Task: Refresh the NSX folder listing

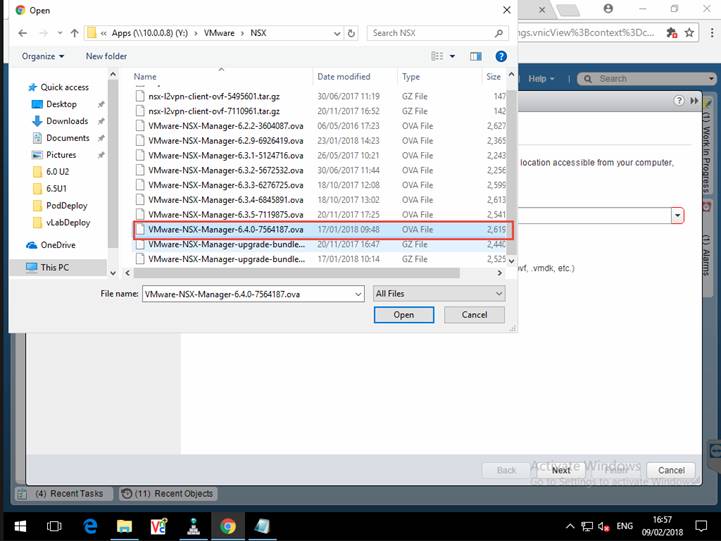Action: point(351,33)
